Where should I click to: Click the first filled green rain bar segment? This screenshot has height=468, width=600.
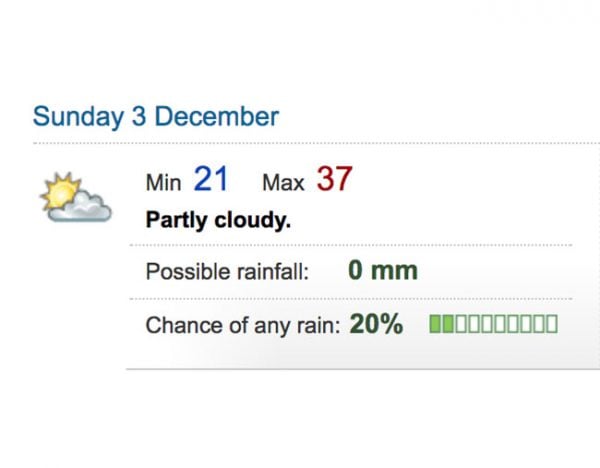coord(435,324)
